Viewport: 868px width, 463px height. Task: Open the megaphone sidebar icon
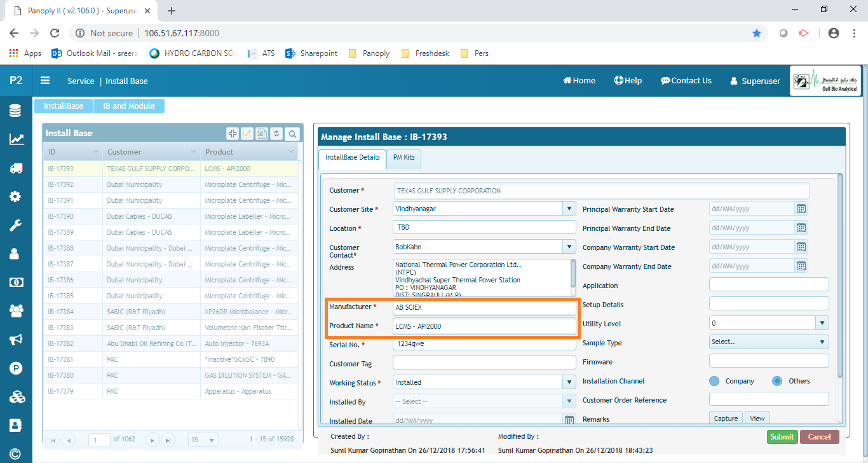click(15, 340)
